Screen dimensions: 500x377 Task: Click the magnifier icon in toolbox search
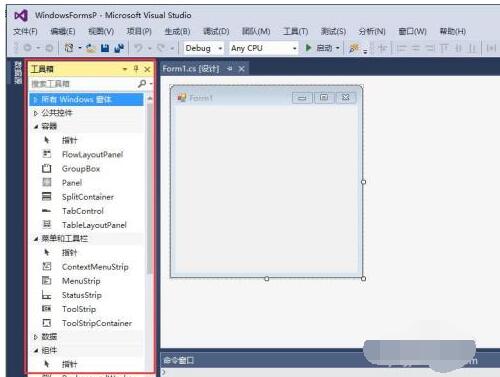[x=142, y=83]
